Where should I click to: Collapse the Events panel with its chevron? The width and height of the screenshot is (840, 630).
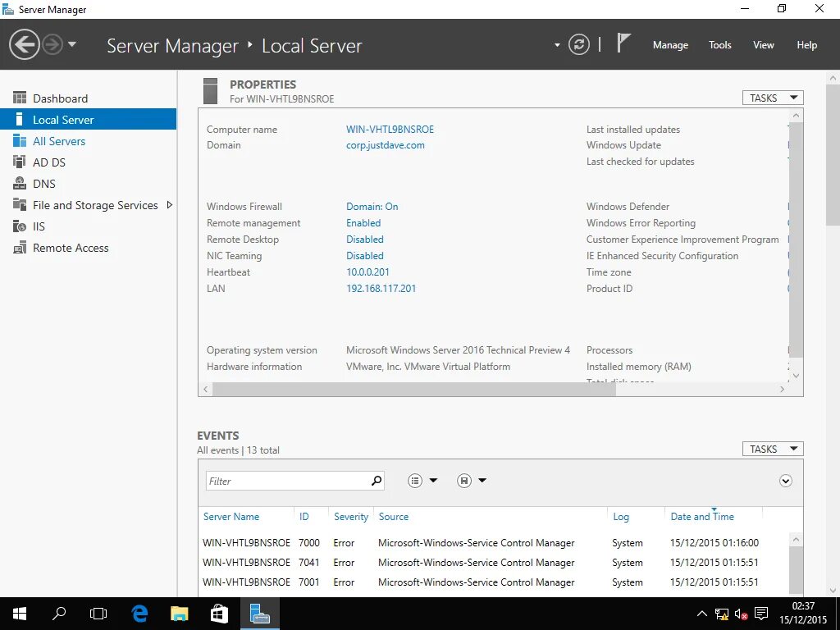tap(785, 481)
